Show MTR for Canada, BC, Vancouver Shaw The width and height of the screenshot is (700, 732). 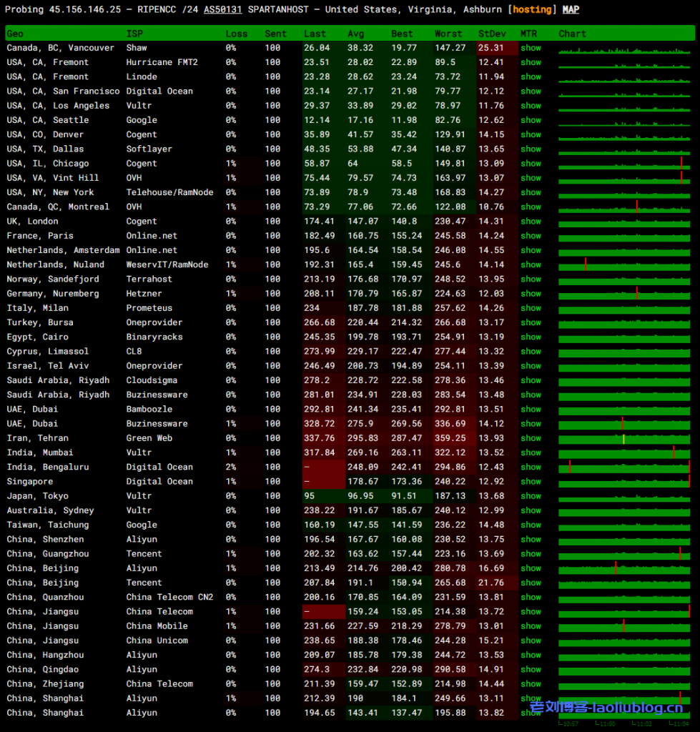point(531,48)
